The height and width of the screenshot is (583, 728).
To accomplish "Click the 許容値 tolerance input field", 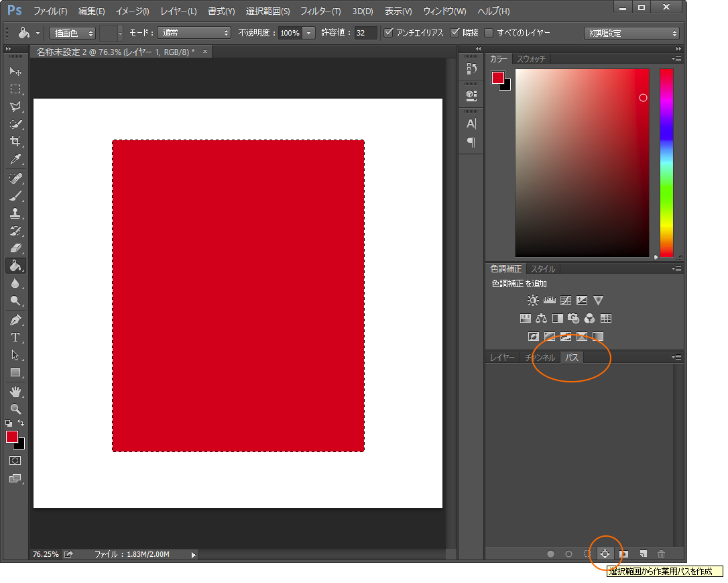I will 366,33.
